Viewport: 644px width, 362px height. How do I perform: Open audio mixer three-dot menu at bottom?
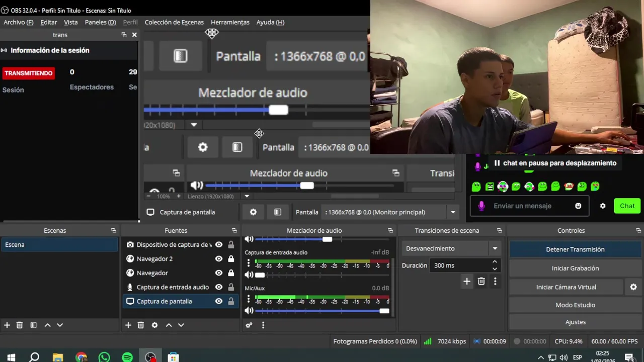point(263,325)
